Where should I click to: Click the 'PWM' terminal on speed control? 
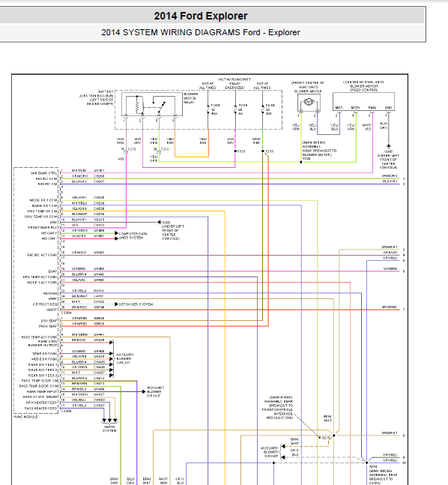372,108
